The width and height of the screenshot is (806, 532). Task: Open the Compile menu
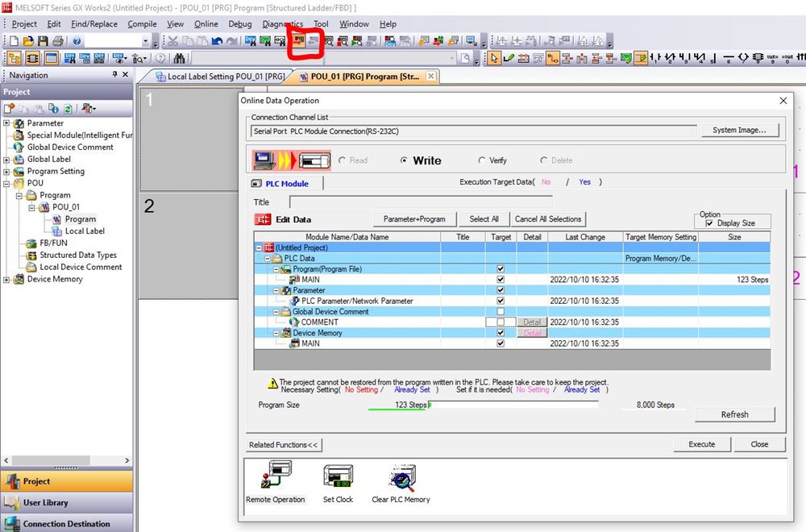coord(142,23)
